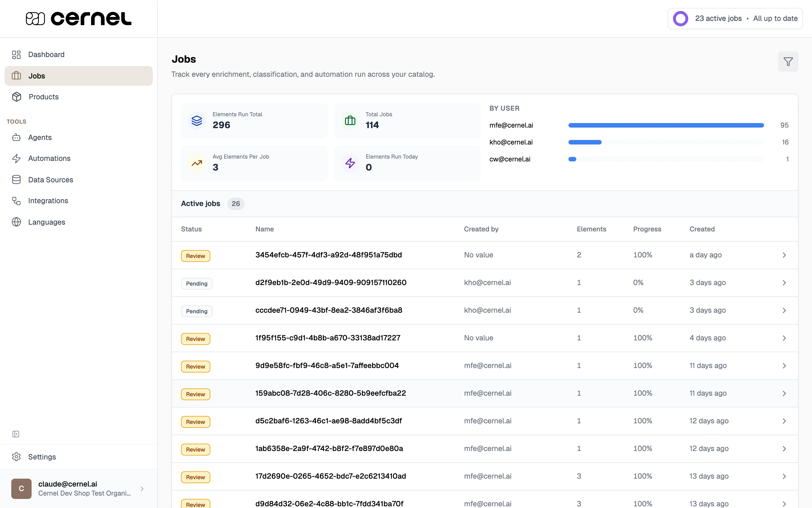Click the 23 active jobs status button
Viewport: 812px width, 508px height.
(x=735, y=18)
